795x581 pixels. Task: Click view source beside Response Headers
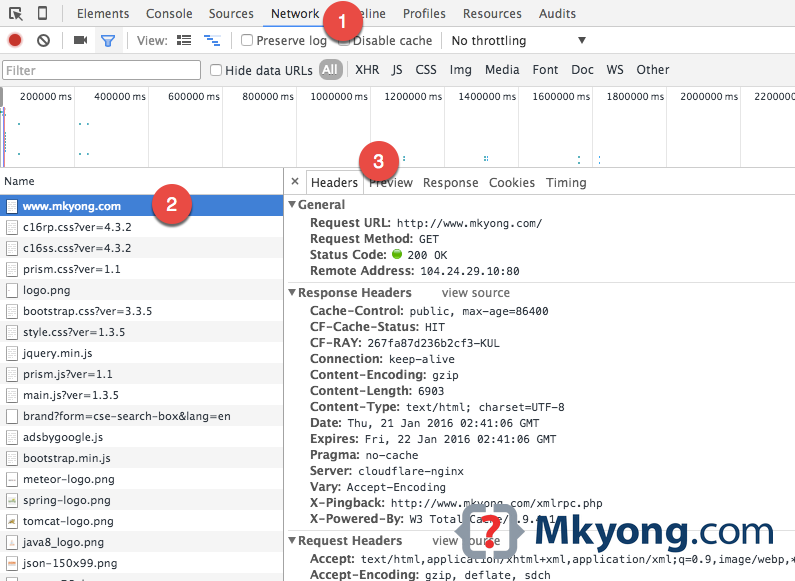pos(476,293)
